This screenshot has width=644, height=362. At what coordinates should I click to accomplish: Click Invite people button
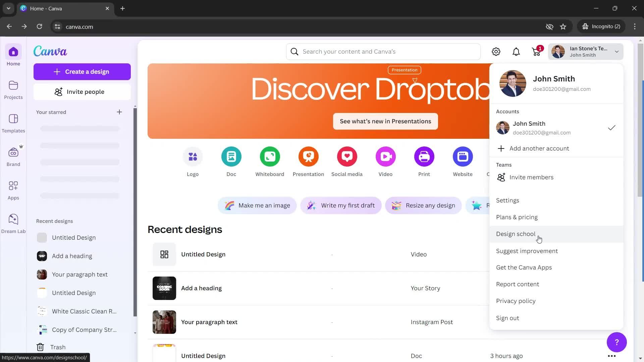(82, 92)
